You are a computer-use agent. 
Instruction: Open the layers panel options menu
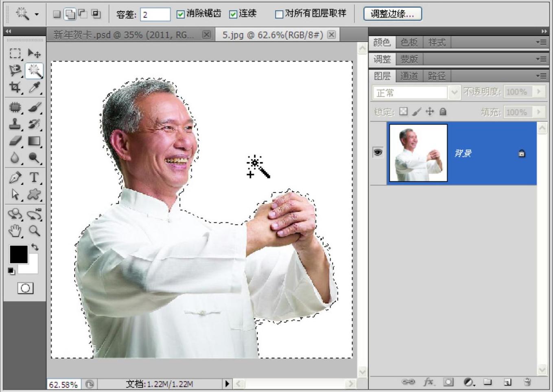point(541,76)
